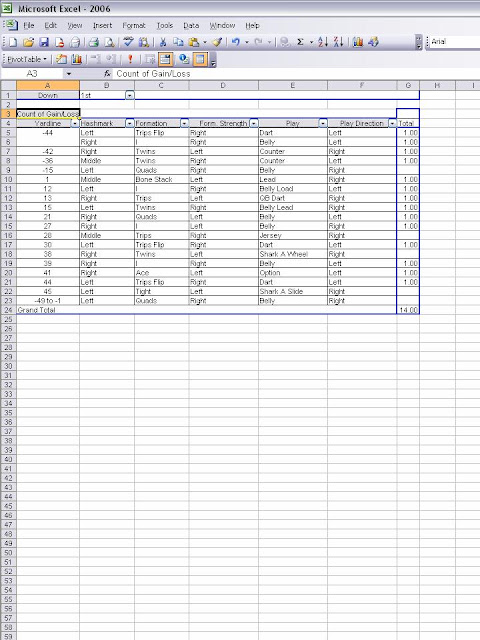Open the Formation field filter dropdown
This screenshot has width=480, height=640.
tap(184, 123)
